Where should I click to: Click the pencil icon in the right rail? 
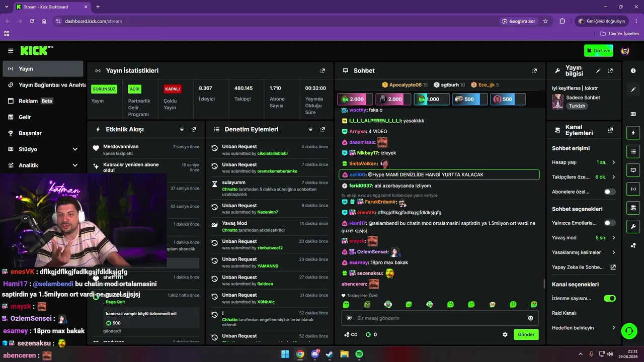pos(633,89)
